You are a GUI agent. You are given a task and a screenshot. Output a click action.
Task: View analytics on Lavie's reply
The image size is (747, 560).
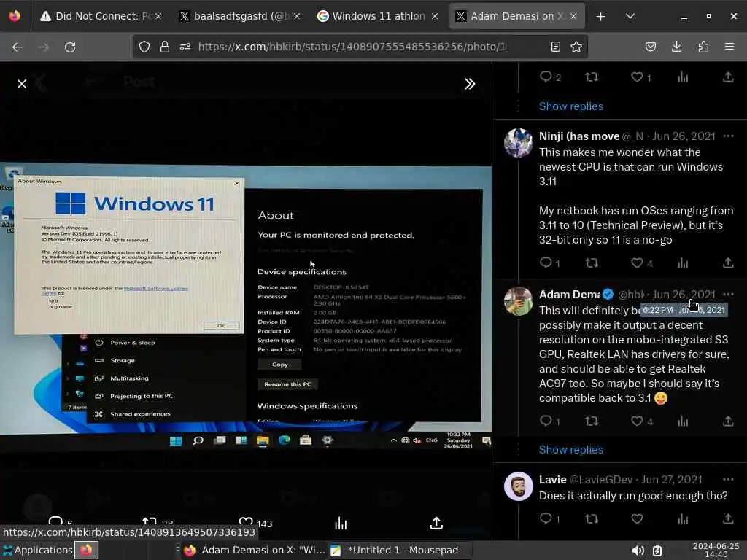point(683,518)
